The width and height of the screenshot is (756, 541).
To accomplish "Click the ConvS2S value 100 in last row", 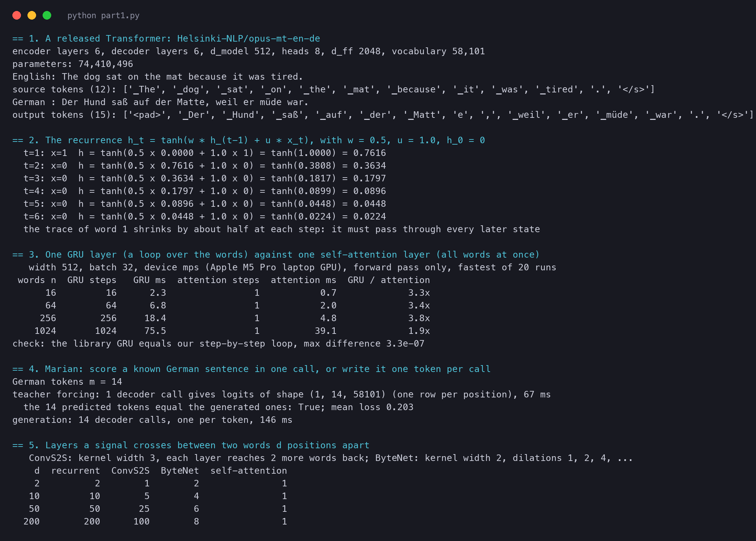I will (142, 521).
